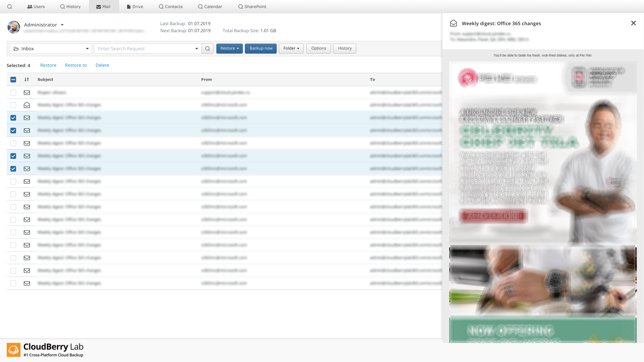644x362 pixels.
Task: Click the CloudBerry Lab logo icon
Action: [14, 350]
